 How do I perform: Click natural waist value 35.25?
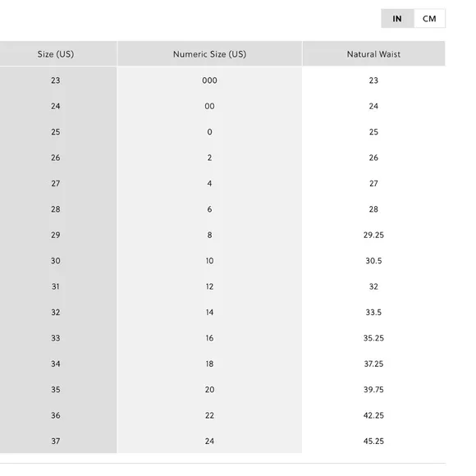pyautogui.click(x=373, y=338)
